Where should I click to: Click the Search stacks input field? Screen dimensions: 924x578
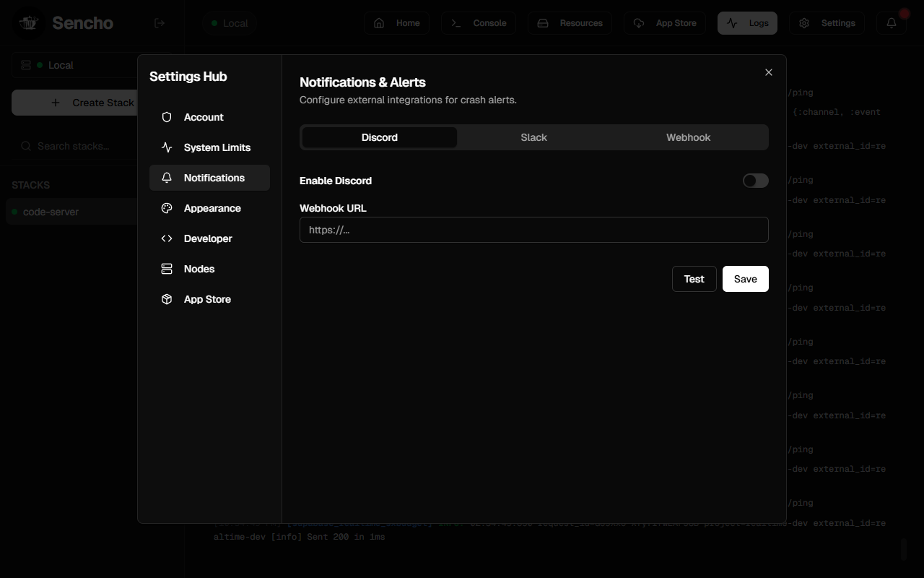click(x=74, y=146)
